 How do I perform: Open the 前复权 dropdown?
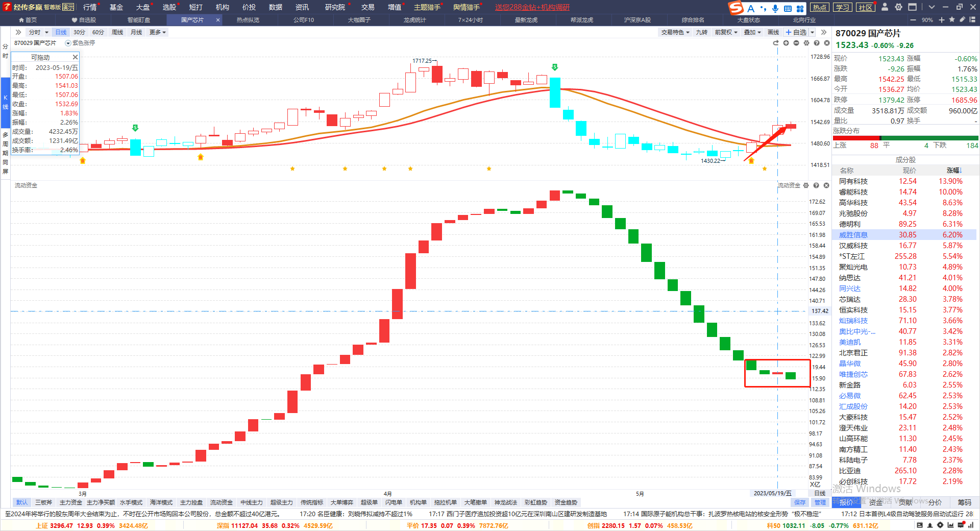(x=726, y=32)
